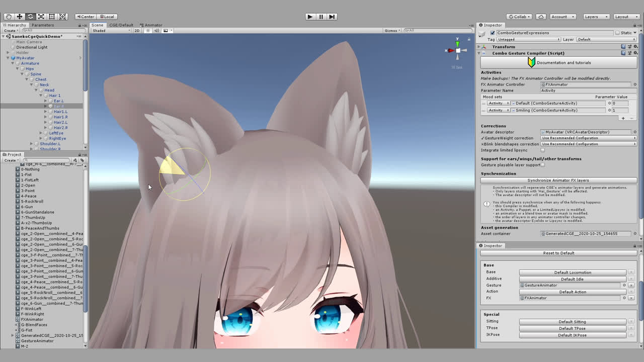Clear the FX layer with X button
644x362 pixels.
coord(631,298)
